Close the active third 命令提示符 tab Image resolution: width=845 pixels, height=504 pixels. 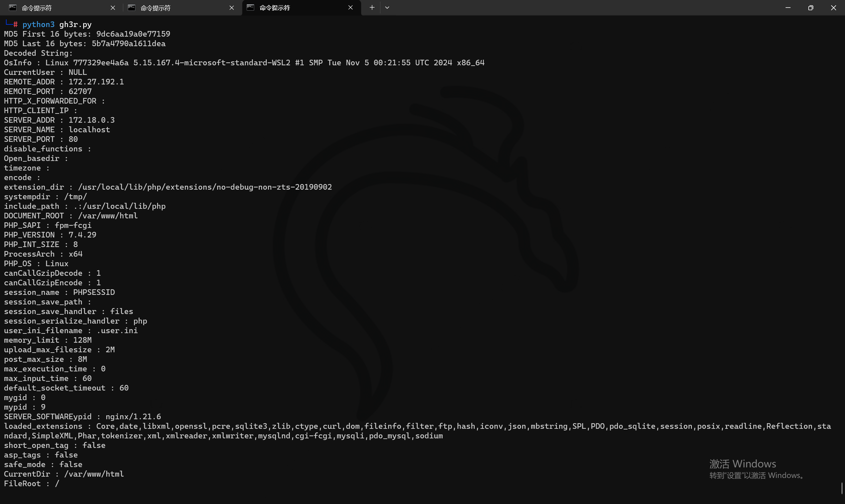click(x=350, y=8)
